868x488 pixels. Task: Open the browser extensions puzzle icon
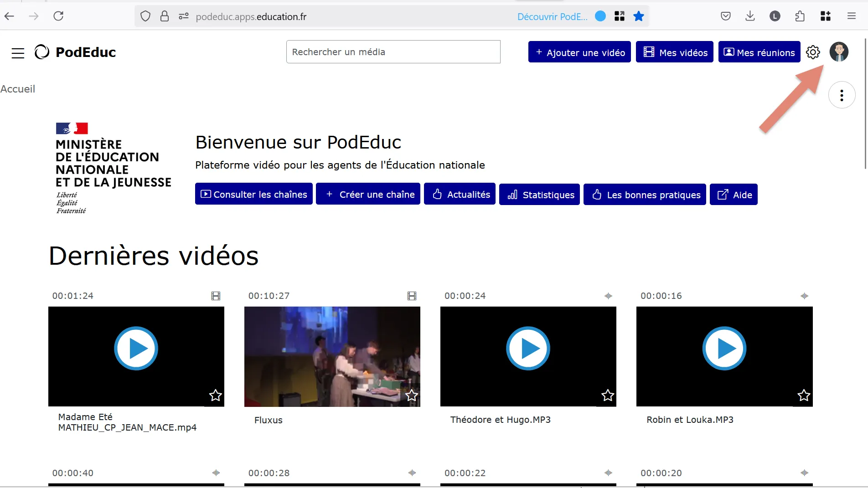click(x=800, y=16)
